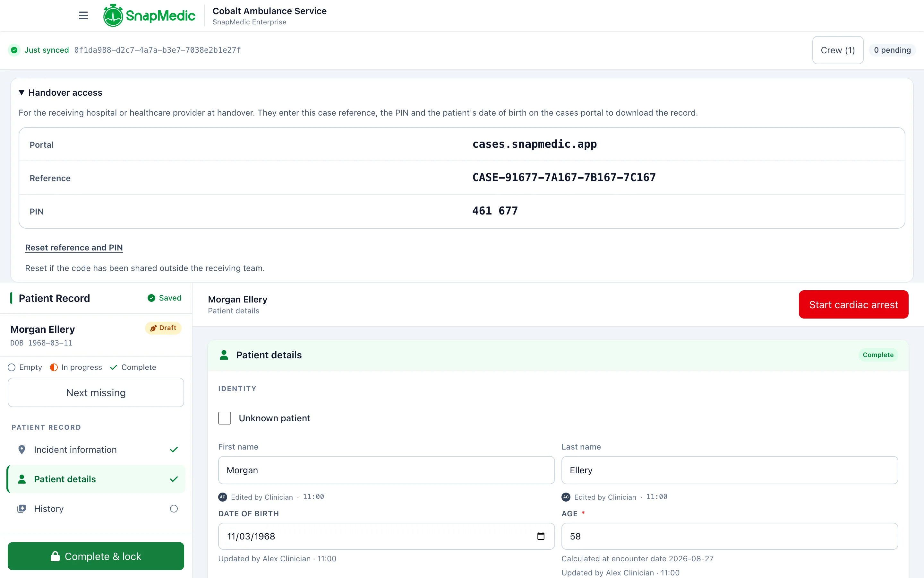Click the SnapMedic logo
924x578 pixels.
click(149, 15)
